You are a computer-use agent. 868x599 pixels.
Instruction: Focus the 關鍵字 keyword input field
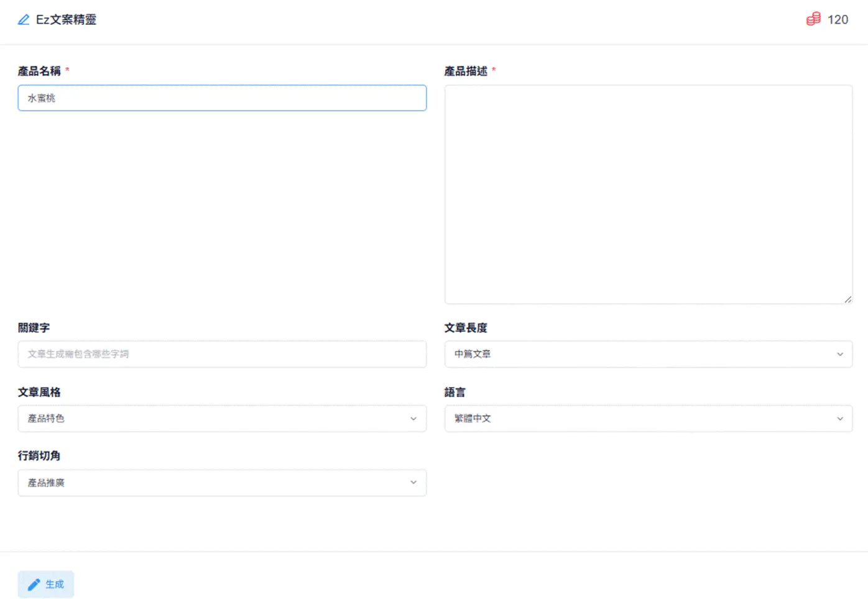pos(222,354)
